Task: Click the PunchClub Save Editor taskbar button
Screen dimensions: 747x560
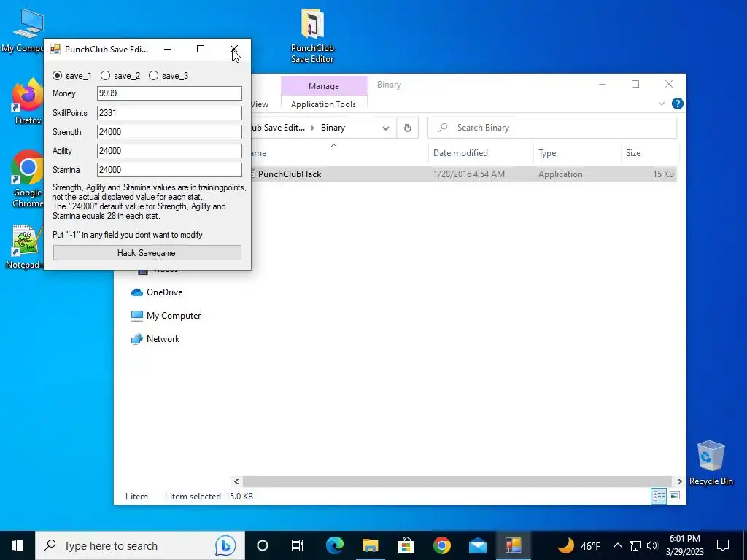Action: 513,545
